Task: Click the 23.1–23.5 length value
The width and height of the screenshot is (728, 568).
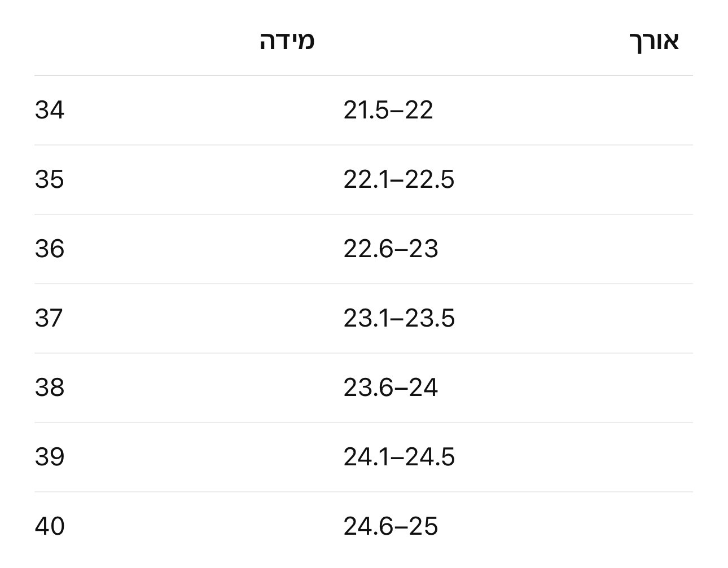Action: coord(399,318)
